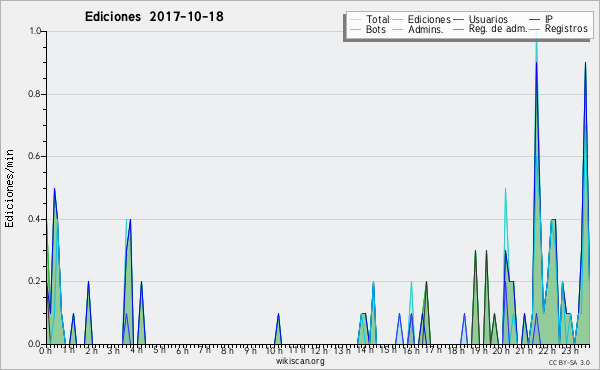
Task: Click the 0.6 y-axis value
Action: [35, 156]
